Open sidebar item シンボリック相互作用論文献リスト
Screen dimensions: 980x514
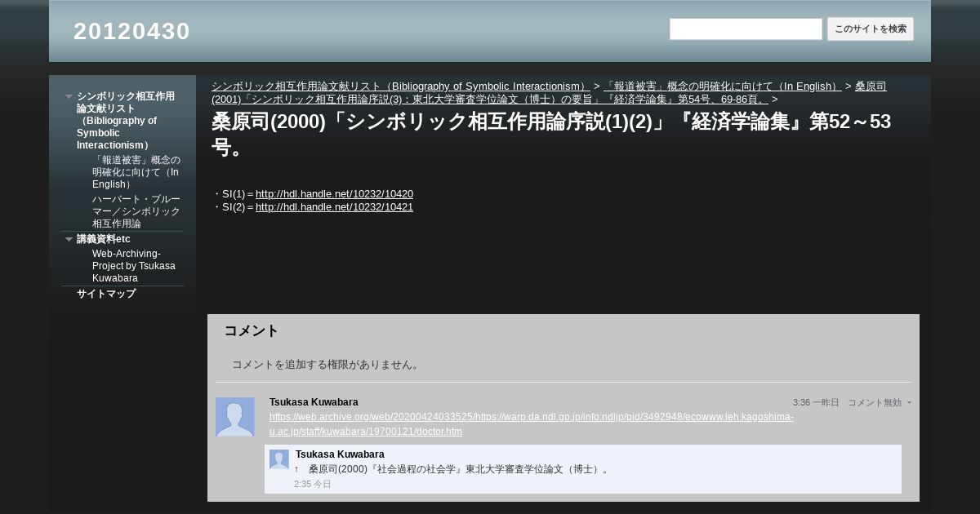127,121
